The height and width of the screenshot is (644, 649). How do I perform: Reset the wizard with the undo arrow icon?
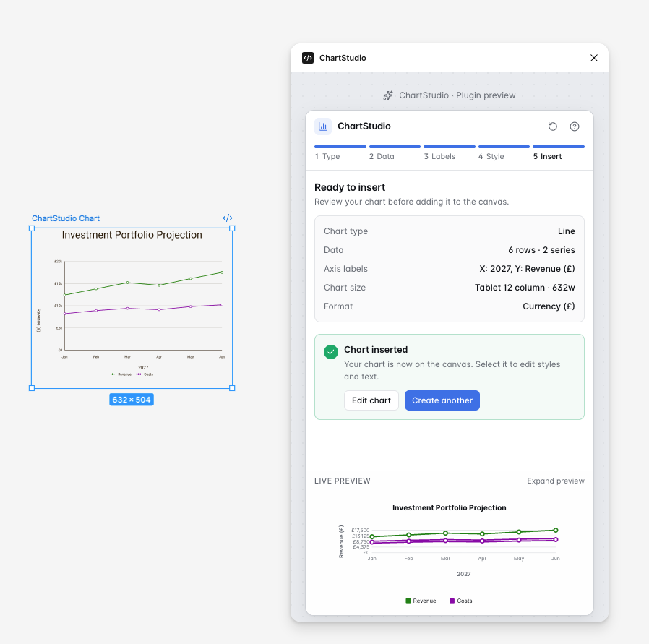point(553,126)
